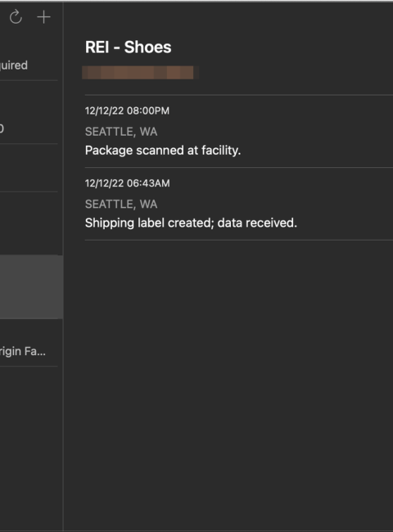Select the 12/12/22 06:43AM timestamp
This screenshot has height=532, width=393.
127,183
